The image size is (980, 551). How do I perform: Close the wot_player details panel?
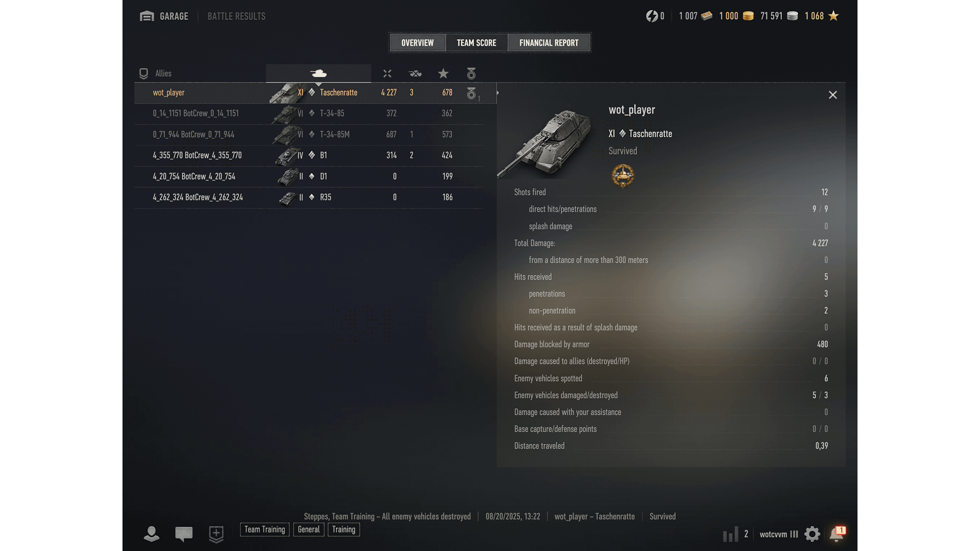pyautogui.click(x=833, y=95)
